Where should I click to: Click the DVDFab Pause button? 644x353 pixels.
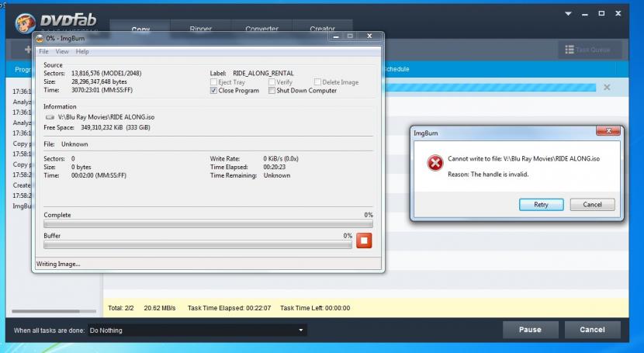[x=530, y=330]
